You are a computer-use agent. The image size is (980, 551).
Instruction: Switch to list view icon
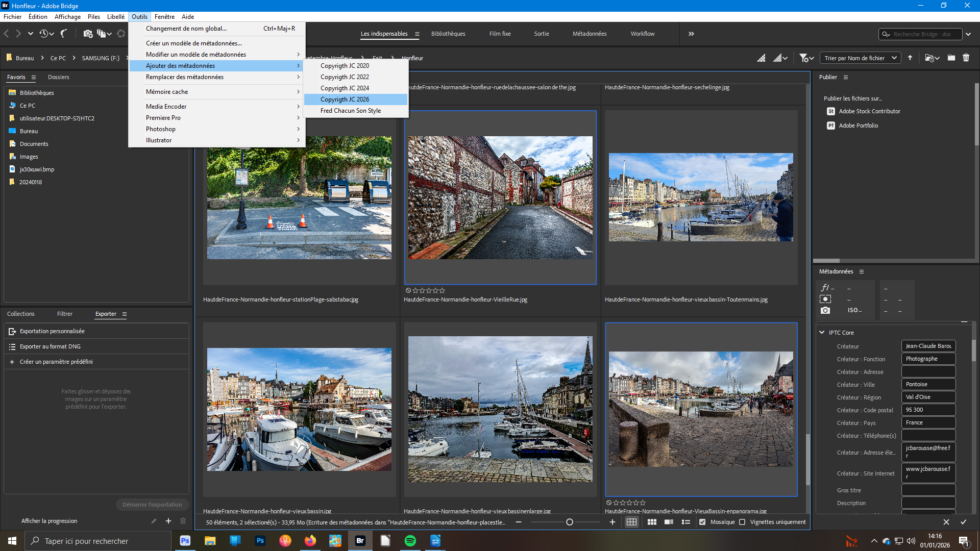tap(686, 522)
